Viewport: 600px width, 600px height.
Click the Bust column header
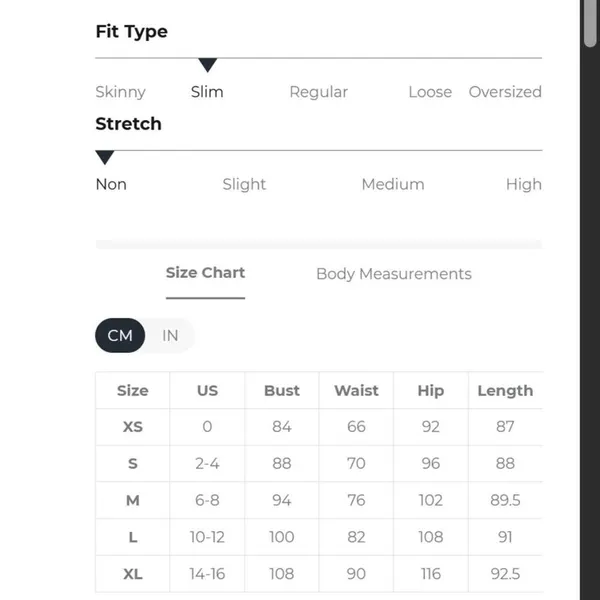pos(282,390)
